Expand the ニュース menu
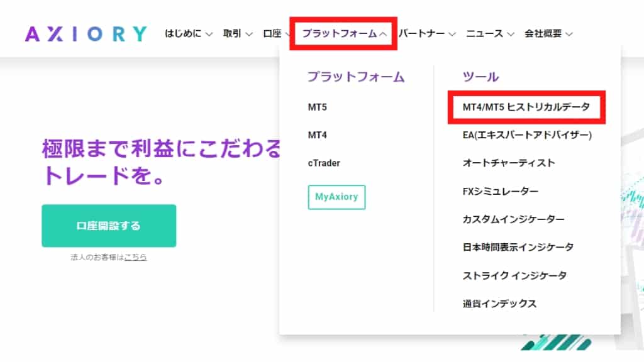 489,34
